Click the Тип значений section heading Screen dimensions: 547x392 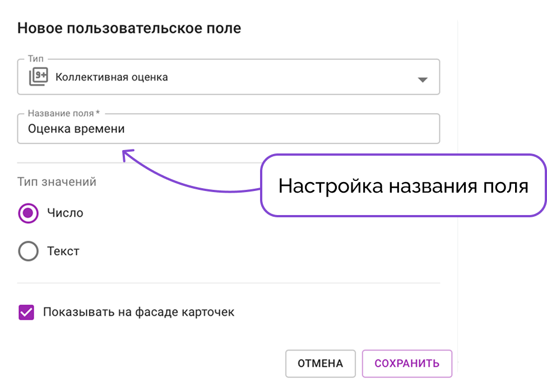point(57,182)
